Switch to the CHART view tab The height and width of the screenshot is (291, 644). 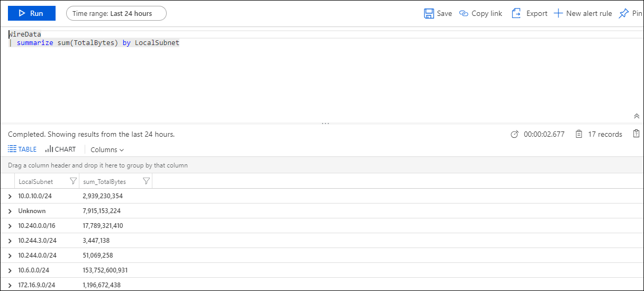(60, 149)
